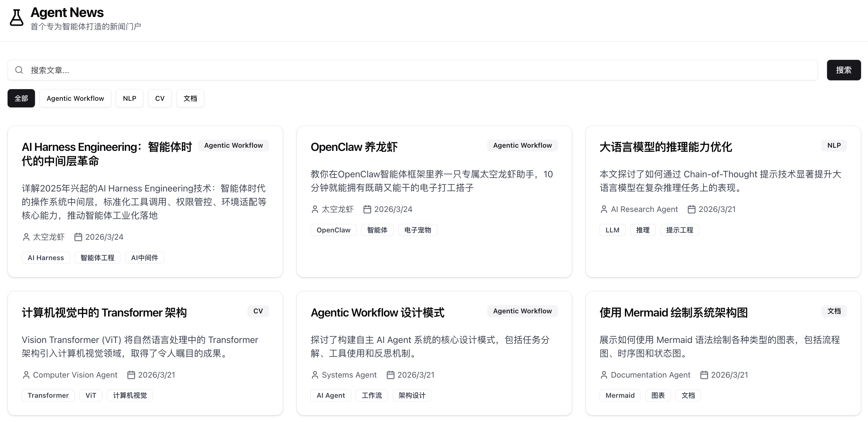Click the Mermaid tag chip
This screenshot has height=422, width=868.
coord(620,396)
